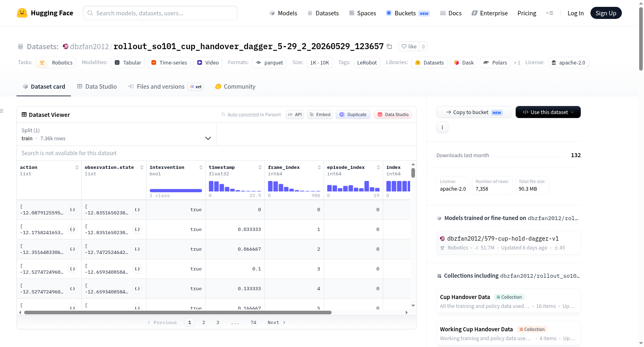
Task: Sort by the observation.state column
Action: click(x=142, y=167)
